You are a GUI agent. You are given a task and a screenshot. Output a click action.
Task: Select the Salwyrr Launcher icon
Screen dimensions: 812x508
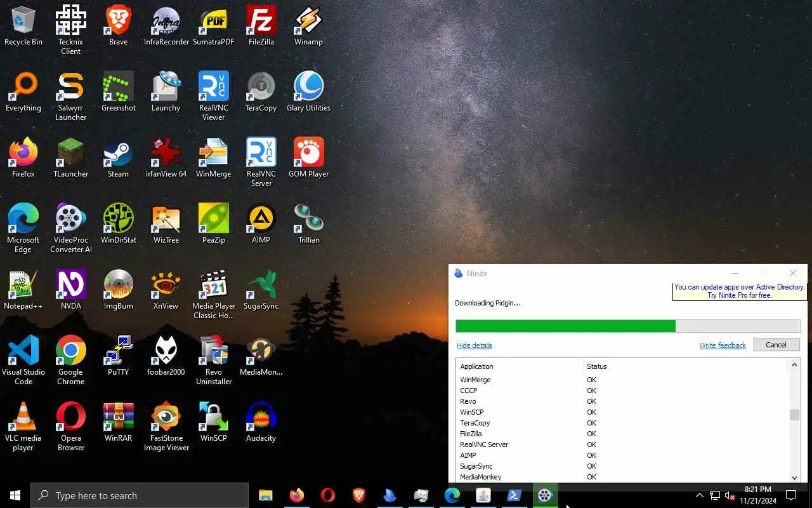click(x=70, y=97)
